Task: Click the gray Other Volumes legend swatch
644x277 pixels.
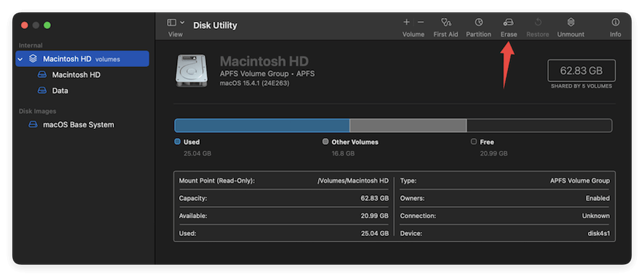Action: (325, 141)
